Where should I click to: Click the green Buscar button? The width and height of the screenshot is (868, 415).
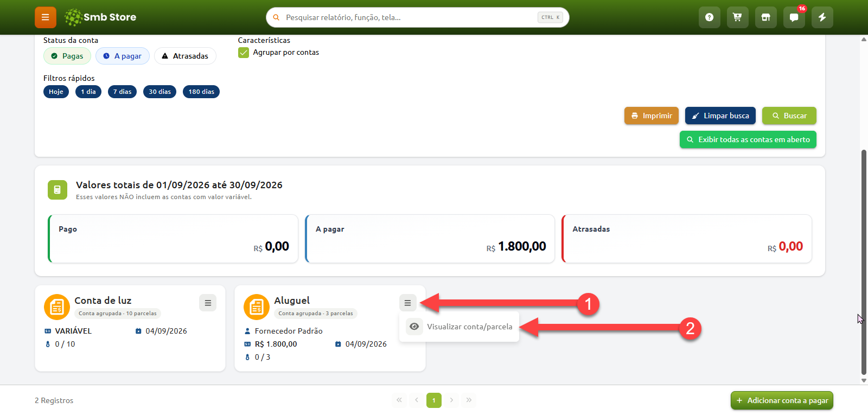(789, 116)
